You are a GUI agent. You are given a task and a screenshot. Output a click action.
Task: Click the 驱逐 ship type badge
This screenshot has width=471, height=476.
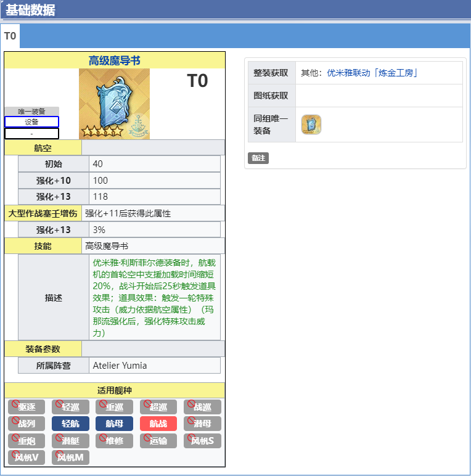[x=27, y=407]
